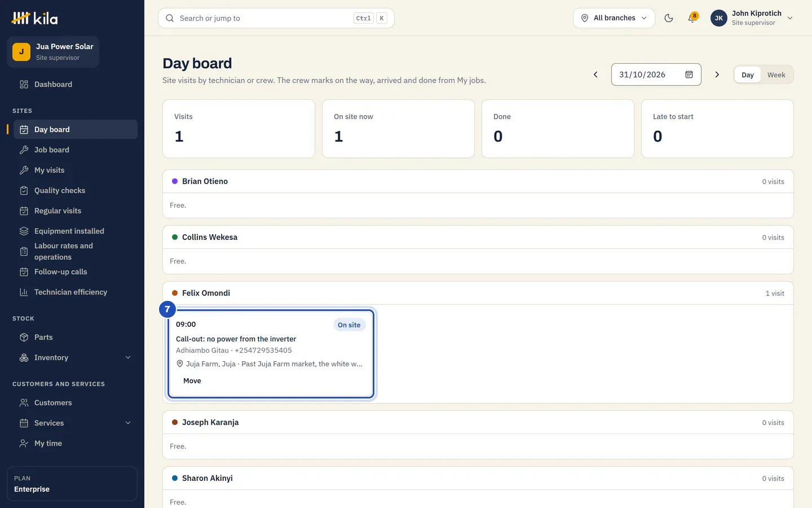Open notifications from the bell icon

(692, 18)
